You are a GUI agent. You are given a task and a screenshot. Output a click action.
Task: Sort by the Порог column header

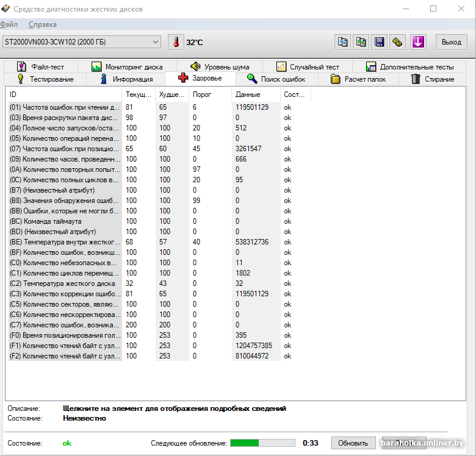tap(202, 94)
